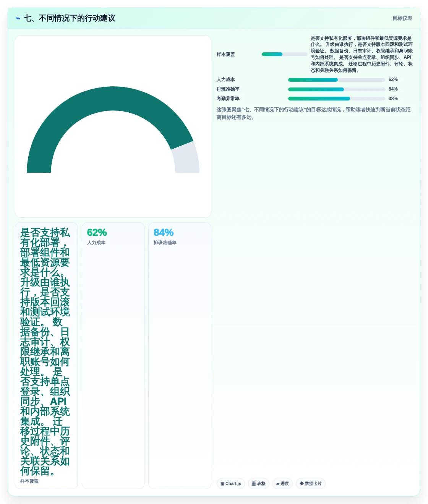
Task: Click the 样本覆盖 progress bar
Action: pos(285,54)
